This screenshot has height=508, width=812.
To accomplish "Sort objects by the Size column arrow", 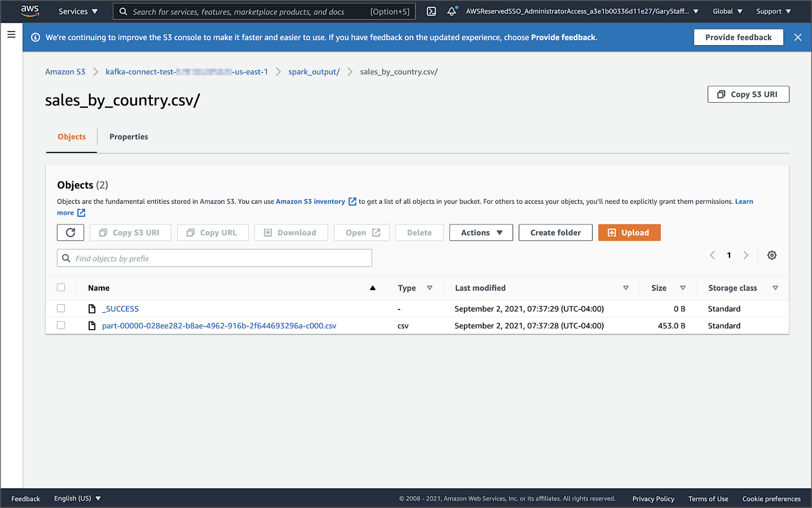I will tap(683, 288).
